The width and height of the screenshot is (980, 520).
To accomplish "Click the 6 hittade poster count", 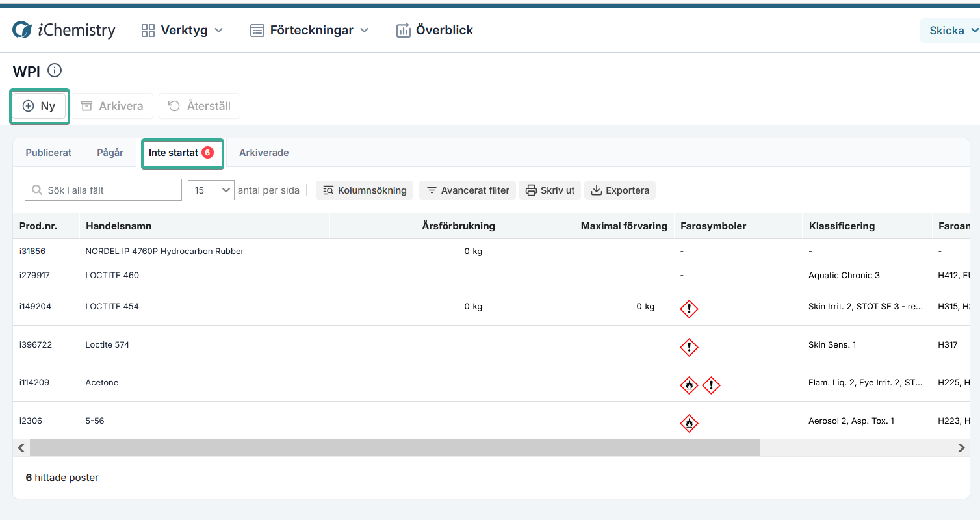I will (62, 477).
